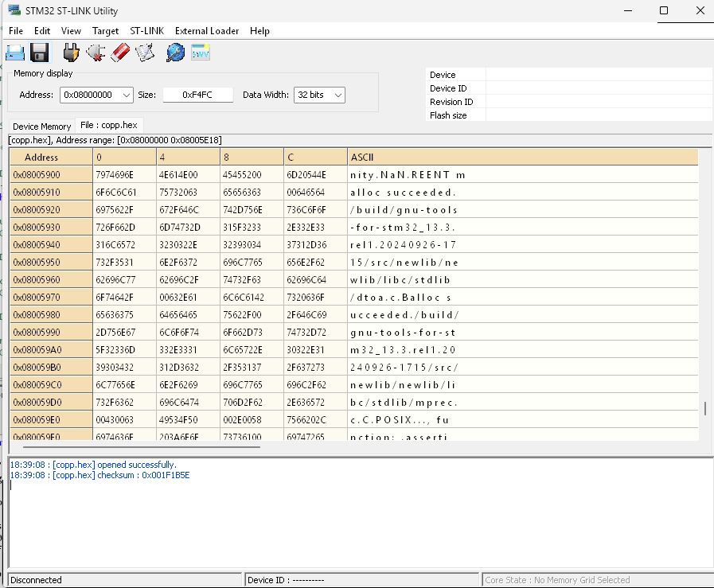Click the Disconnect from target icon
Image resolution: width=714 pixels, height=588 pixels.
[x=96, y=53]
